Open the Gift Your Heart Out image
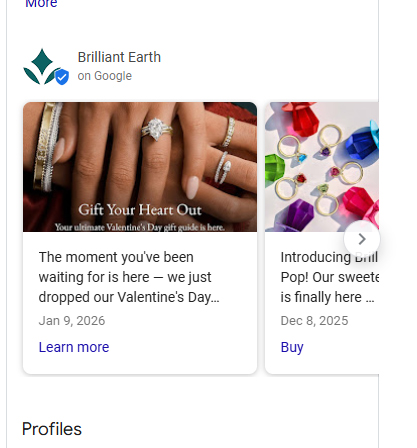 [x=140, y=167]
